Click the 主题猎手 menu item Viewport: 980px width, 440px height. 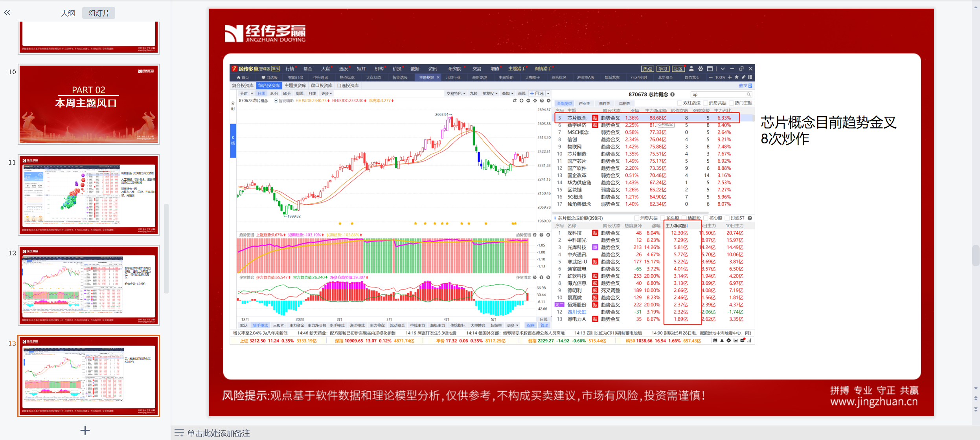point(517,69)
